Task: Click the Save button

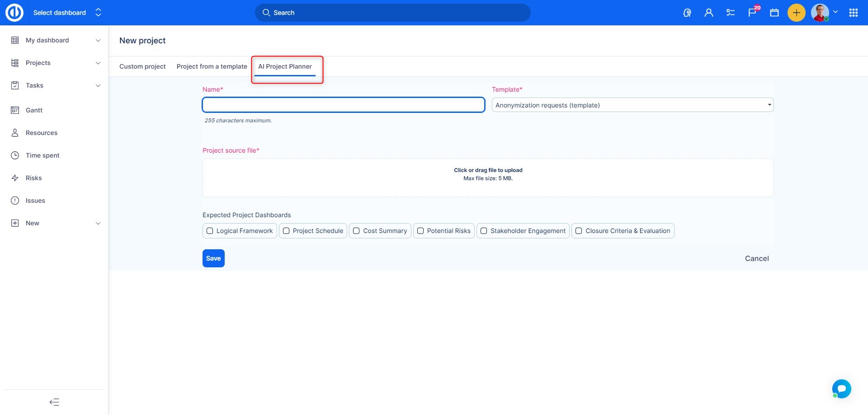Action: click(x=213, y=258)
